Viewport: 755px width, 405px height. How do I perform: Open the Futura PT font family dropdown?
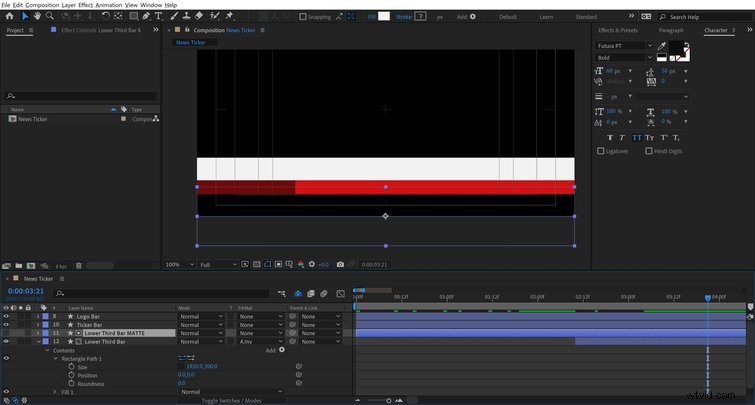point(624,46)
